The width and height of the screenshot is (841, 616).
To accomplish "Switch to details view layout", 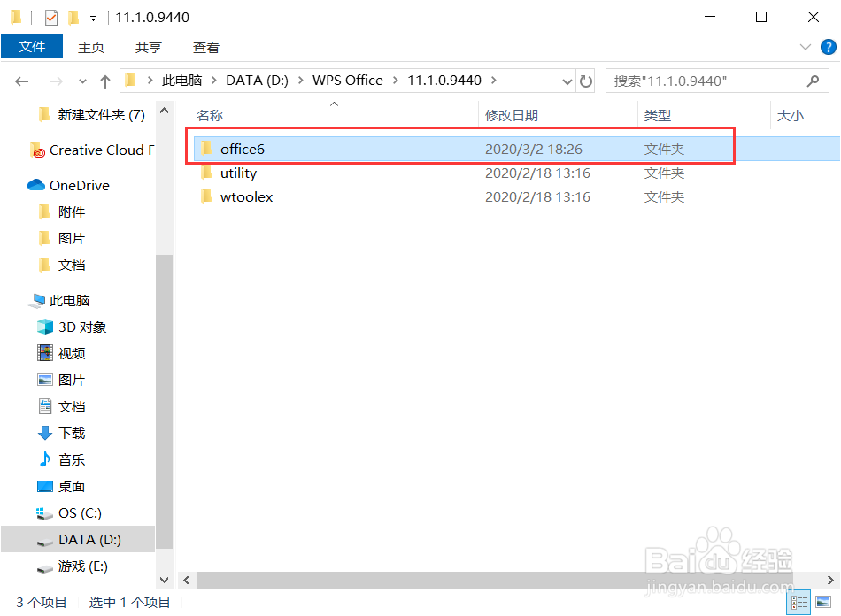I will tap(799, 603).
